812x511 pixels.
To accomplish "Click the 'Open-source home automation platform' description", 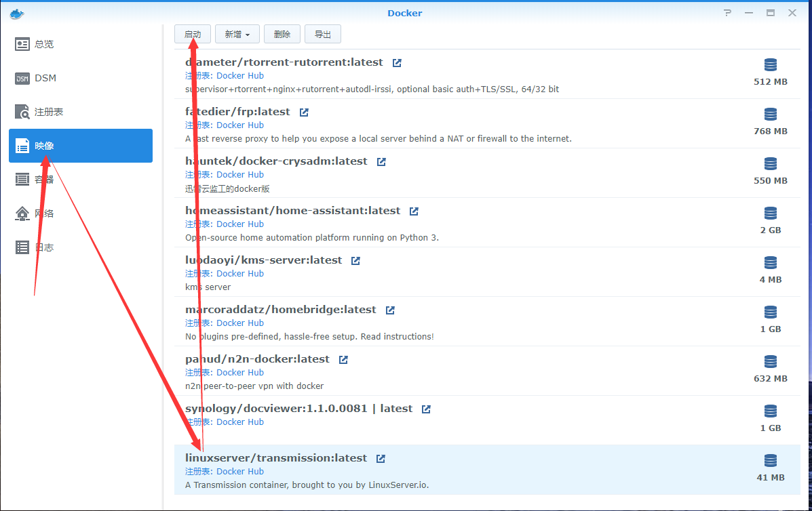I will 312,238.
